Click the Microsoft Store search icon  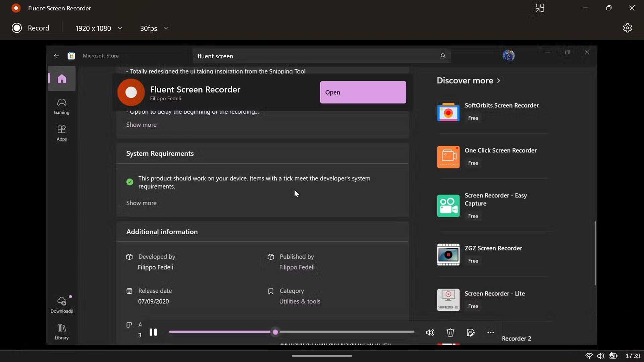pyautogui.click(x=443, y=56)
